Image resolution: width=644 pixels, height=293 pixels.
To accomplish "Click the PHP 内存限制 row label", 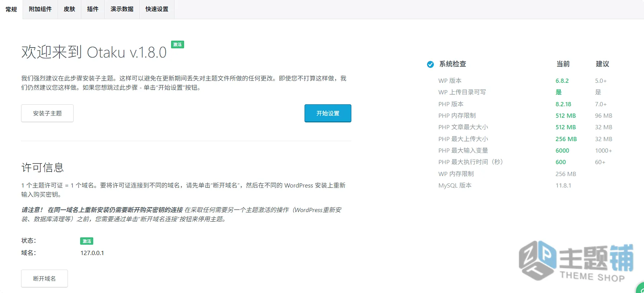I will [457, 115].
